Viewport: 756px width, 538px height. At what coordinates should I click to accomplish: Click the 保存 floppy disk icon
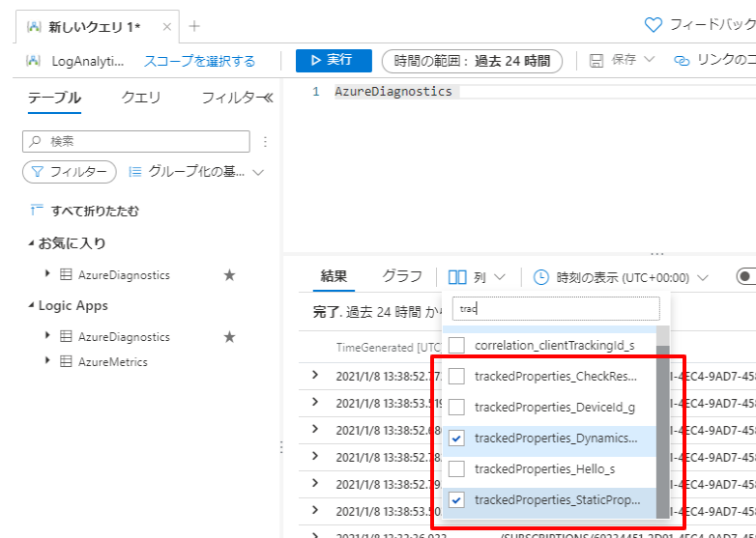coord(596,61)
